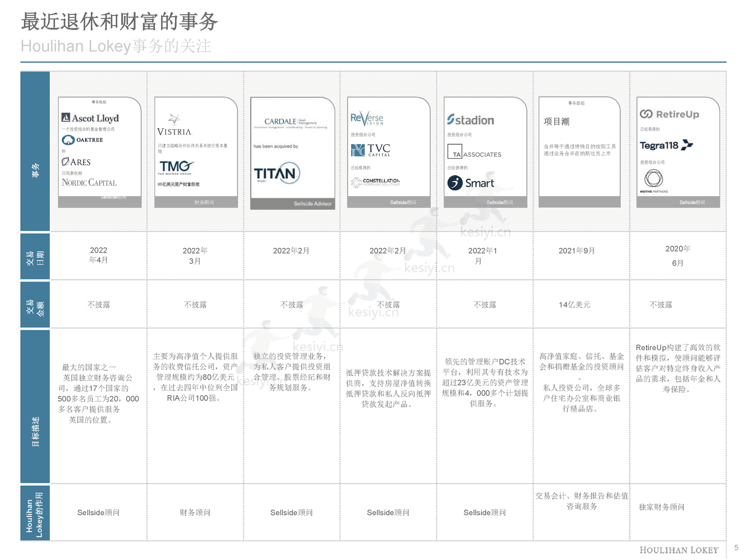Click the Cardale Asset Management logo
The width and height of the screenshot is (747, 560).
[x=290, y=123]
